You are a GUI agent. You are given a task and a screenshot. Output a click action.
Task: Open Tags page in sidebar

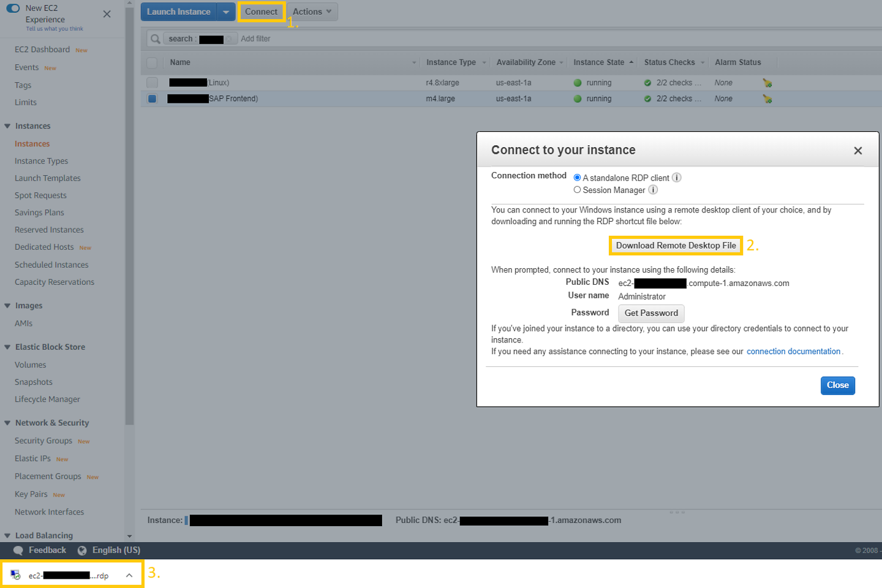coord(23,85)
